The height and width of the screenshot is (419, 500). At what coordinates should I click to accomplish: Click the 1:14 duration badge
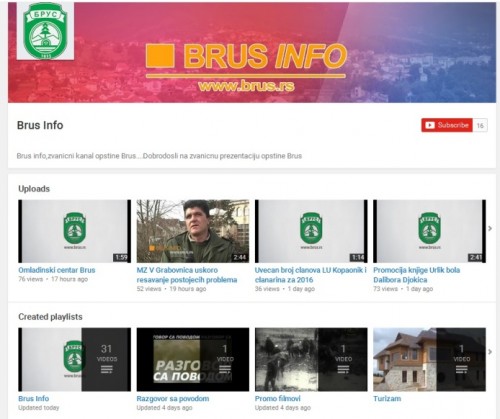tap(358, 257)
